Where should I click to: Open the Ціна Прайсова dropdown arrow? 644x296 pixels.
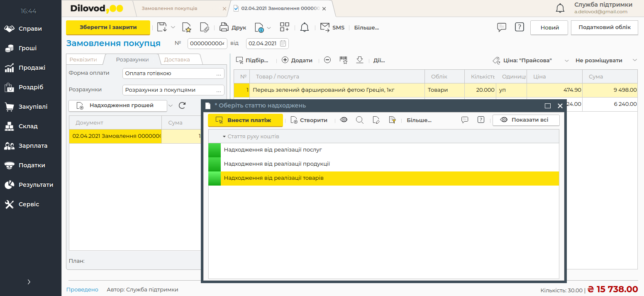[566, 61]
